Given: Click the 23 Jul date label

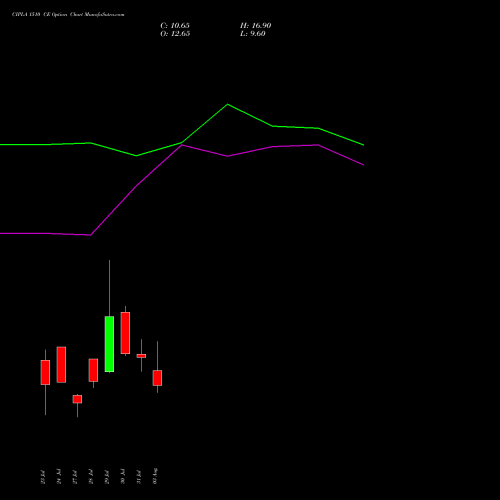Looking at the screenshot, I should [43, 477].
